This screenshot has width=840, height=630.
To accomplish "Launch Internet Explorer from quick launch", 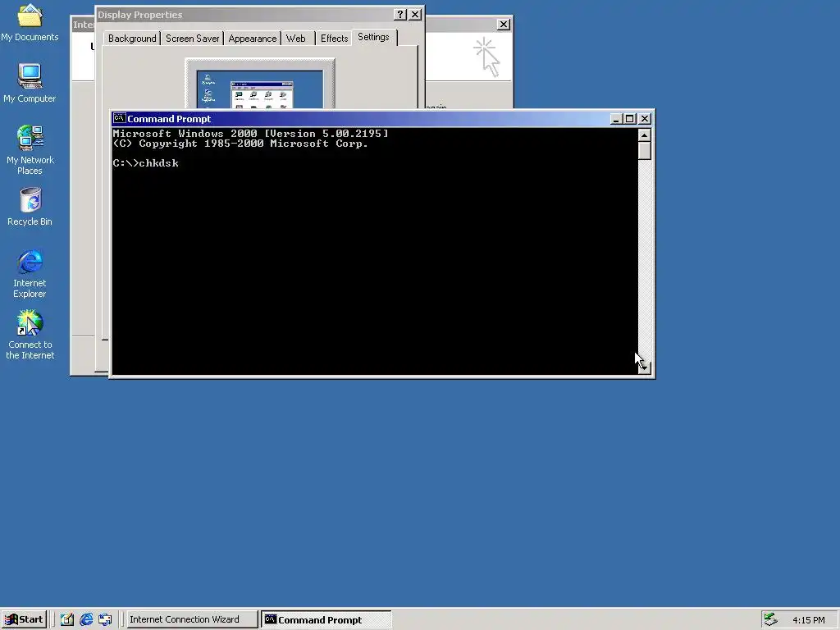I will (x=85, y=619).
